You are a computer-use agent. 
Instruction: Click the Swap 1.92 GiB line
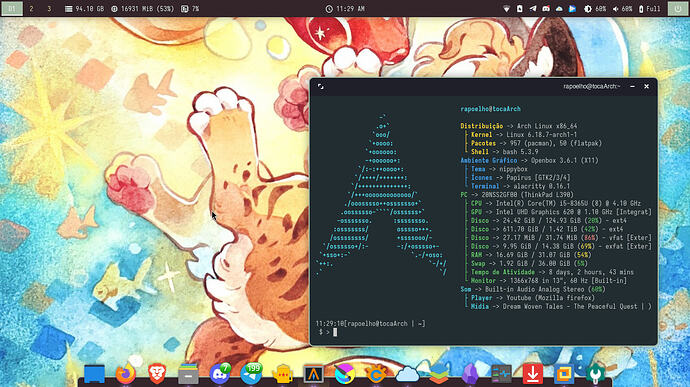click(529, 263)
